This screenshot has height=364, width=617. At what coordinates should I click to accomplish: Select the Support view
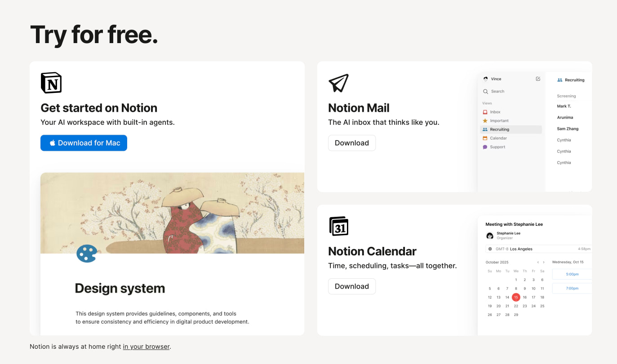tap(510, 147)
